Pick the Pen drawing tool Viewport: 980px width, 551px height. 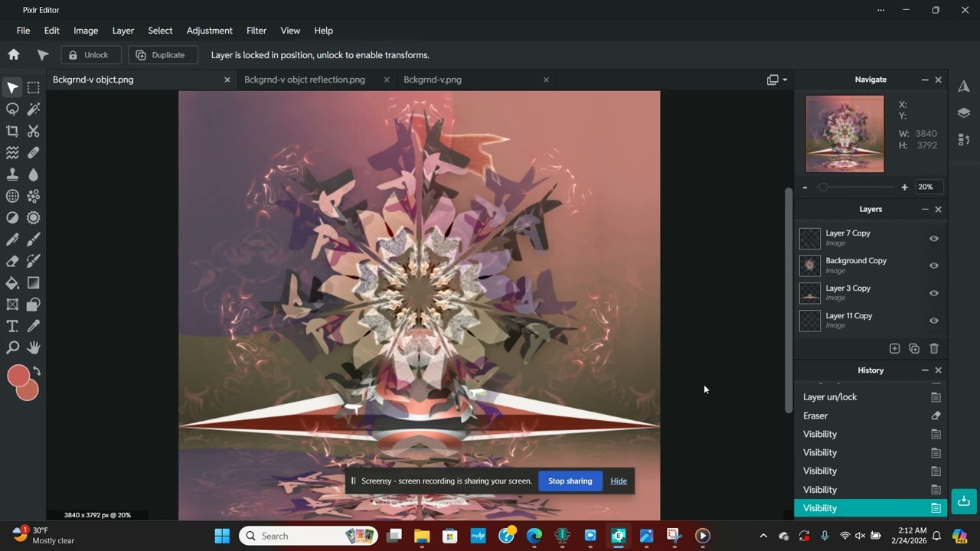(12, 240)
